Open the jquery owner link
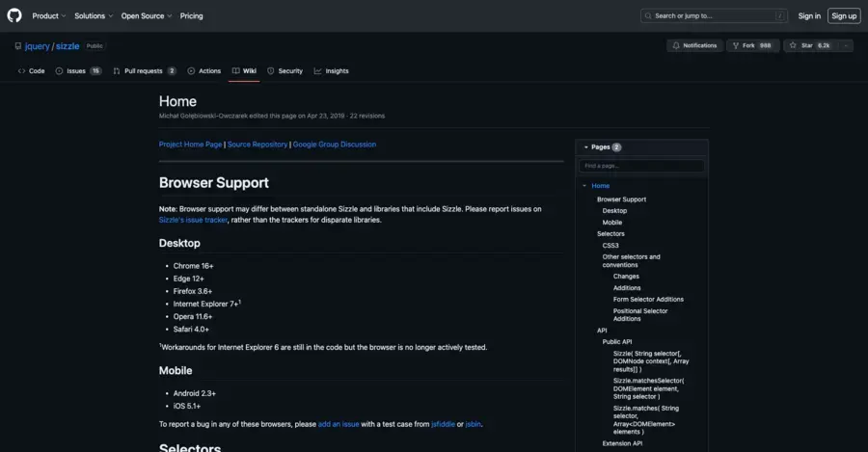868x452 pixels. click(x=37, y=46)
